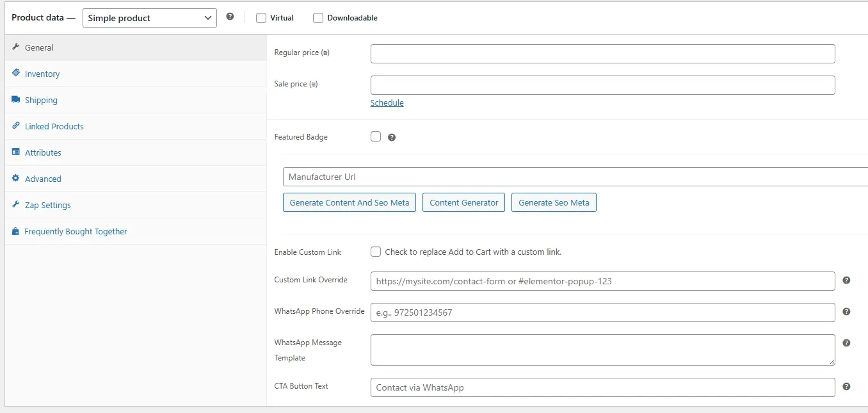Click the Shipping truck icon in sidebar
868x413 pixels.
click(x=16, y=100)
